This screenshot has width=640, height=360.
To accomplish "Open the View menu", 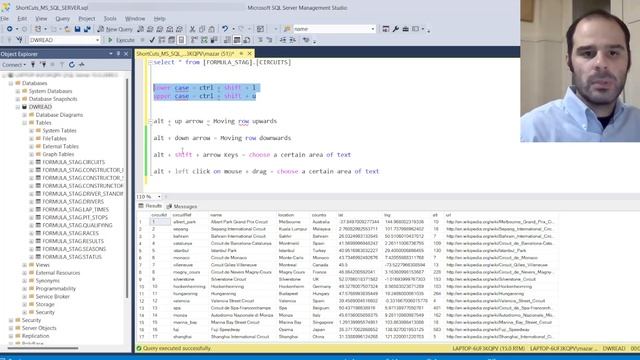I will [41, 19].
